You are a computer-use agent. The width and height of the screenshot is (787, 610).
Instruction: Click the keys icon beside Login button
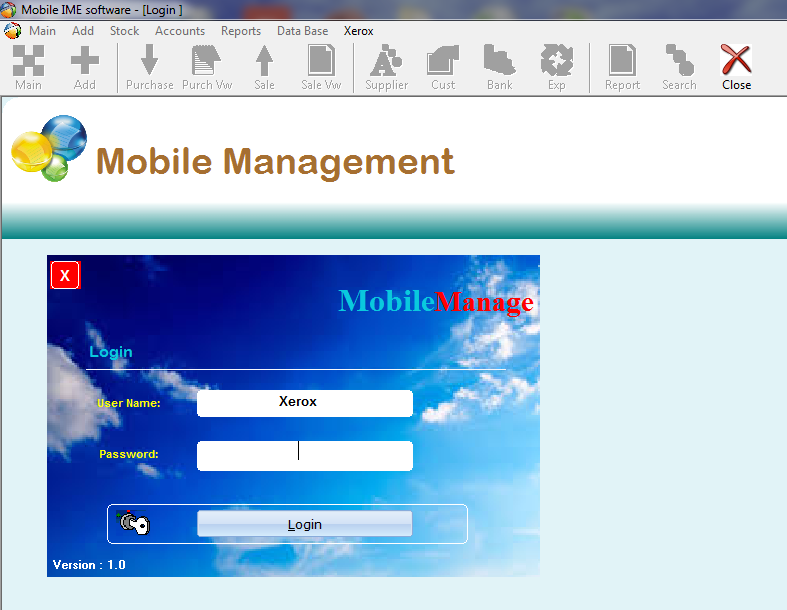pos(134,523)
